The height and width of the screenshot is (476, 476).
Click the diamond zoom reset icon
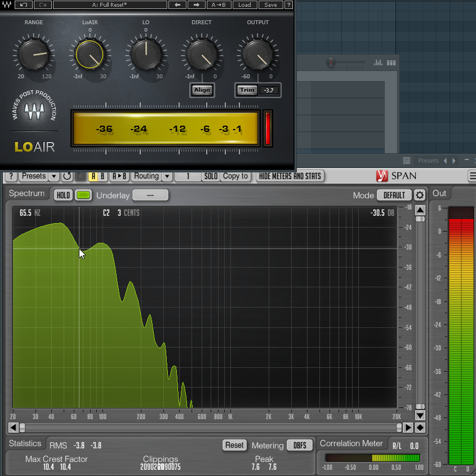[x=420, y=428]
